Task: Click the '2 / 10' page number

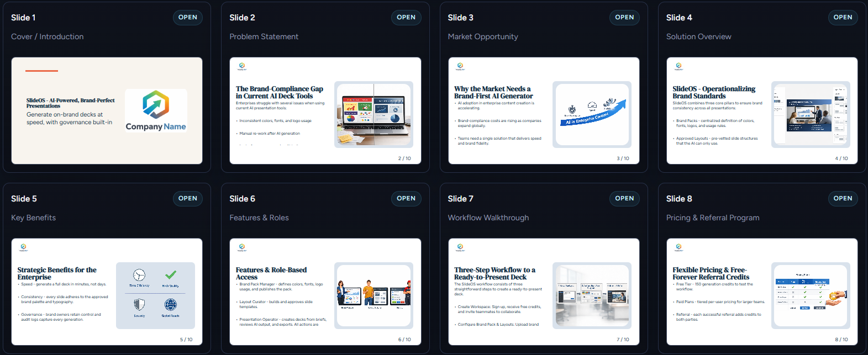Action: (404, 158)
